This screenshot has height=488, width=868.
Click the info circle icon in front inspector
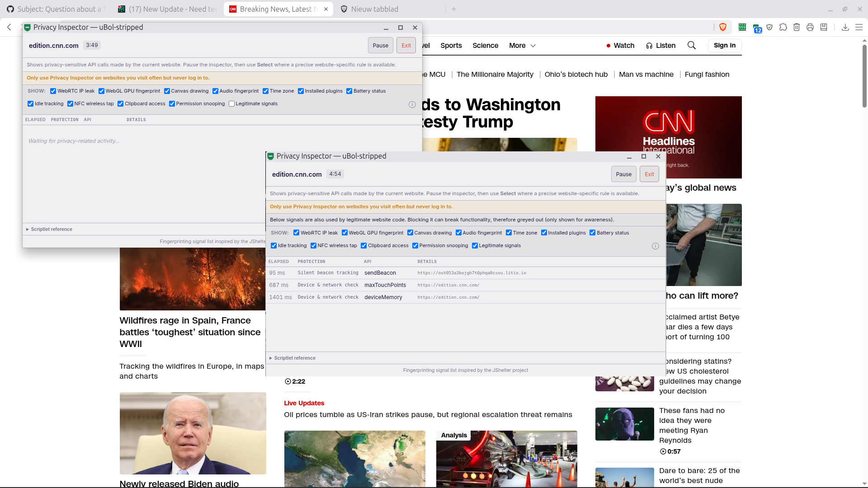click(655, 246)
